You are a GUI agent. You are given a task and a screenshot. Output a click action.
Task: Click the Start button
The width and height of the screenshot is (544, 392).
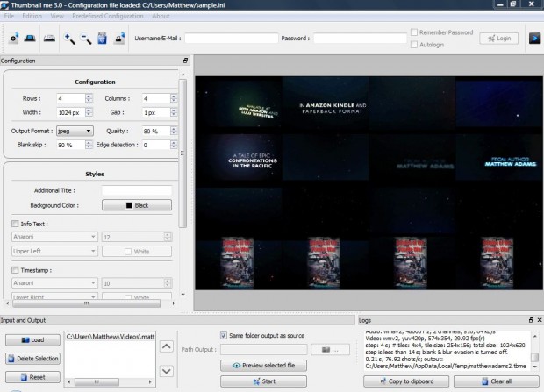point(264,381)
